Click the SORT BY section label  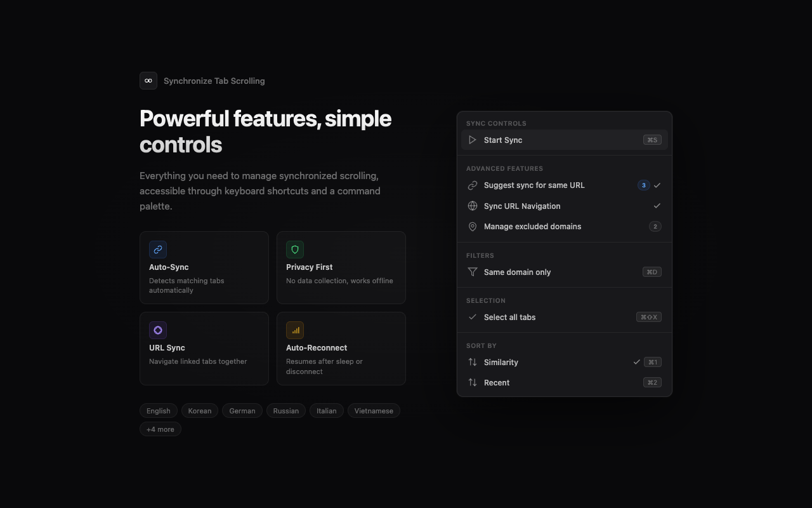(x=481, y=345)
